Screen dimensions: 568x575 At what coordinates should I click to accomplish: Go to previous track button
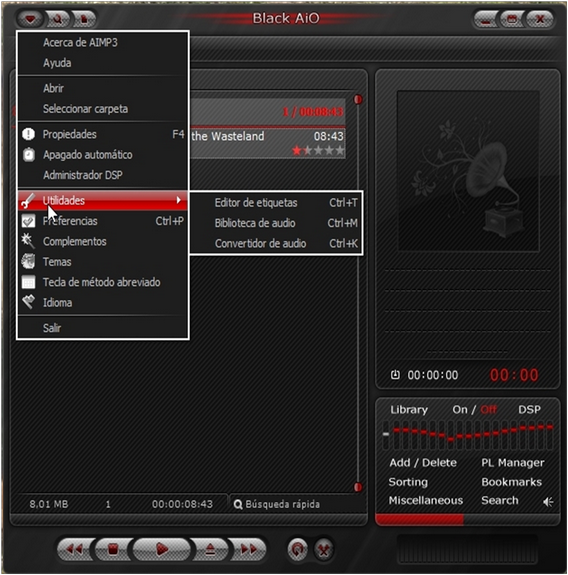click(x=75, y=549)
